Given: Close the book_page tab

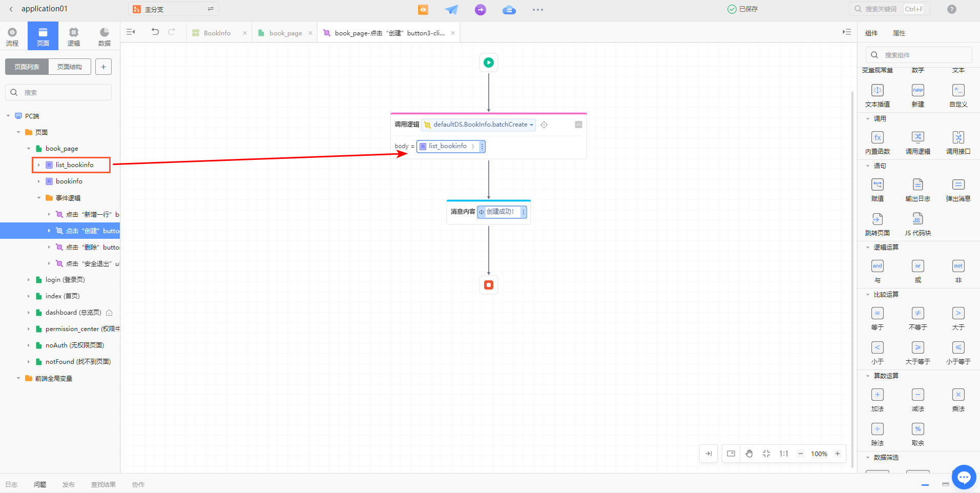Looking at the screenshot, I should pyautogui.click(x=310, y=33).
